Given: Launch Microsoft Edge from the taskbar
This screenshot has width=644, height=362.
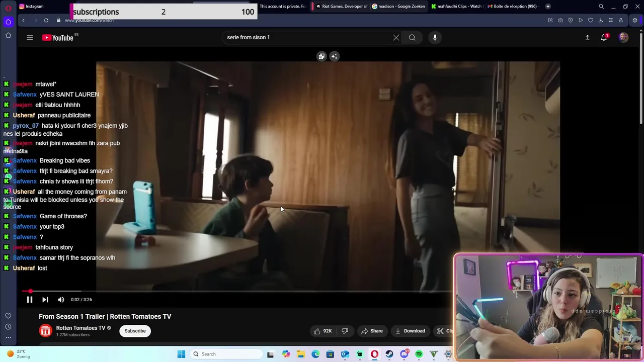Looking at the screenshot, I should tap(315, 354).
